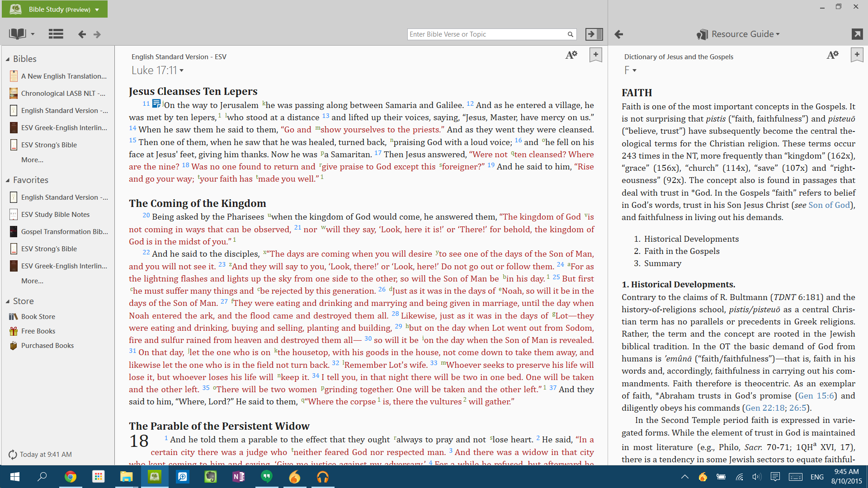Open English Standard Version under Favorites
The height and width of the screenshot is (488, 868).
(x=59, y=197)
